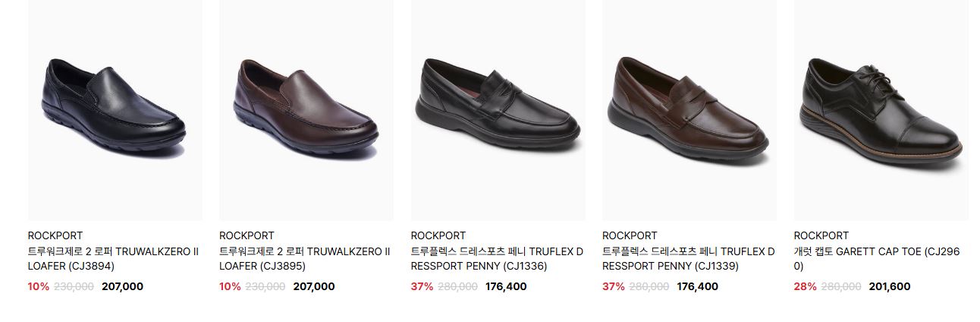The image size is (980, 322).
Task: Click the 176,400 price of penny CJ1336
Action: click(x=506, y=286)
